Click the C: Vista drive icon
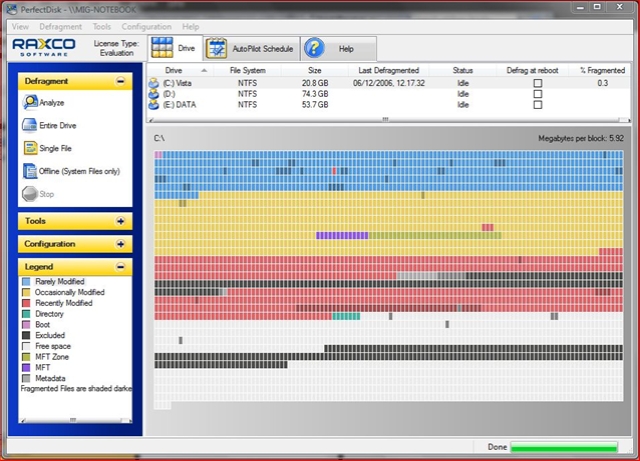Image resolution: width=640 pixels, height=461 pixels. (x=153, y=83)
